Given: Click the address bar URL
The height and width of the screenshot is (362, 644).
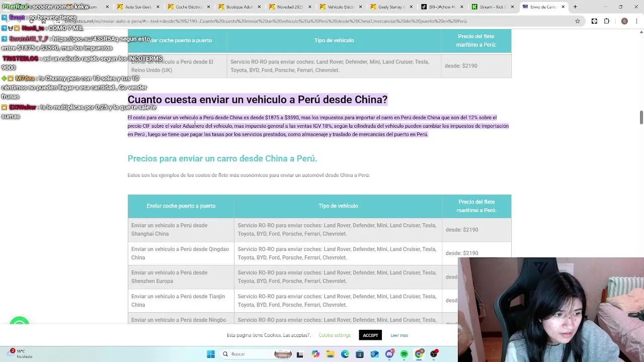Looking at the screenshot, I should click(267, 21).
